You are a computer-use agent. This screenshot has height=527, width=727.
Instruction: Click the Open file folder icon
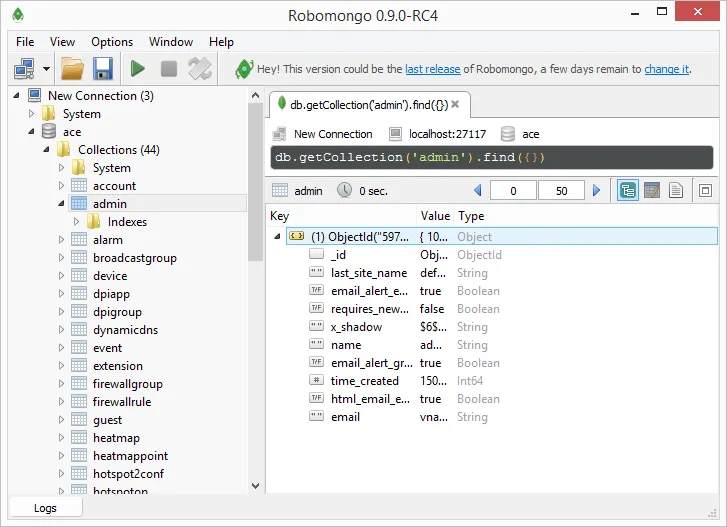point(72,69)
